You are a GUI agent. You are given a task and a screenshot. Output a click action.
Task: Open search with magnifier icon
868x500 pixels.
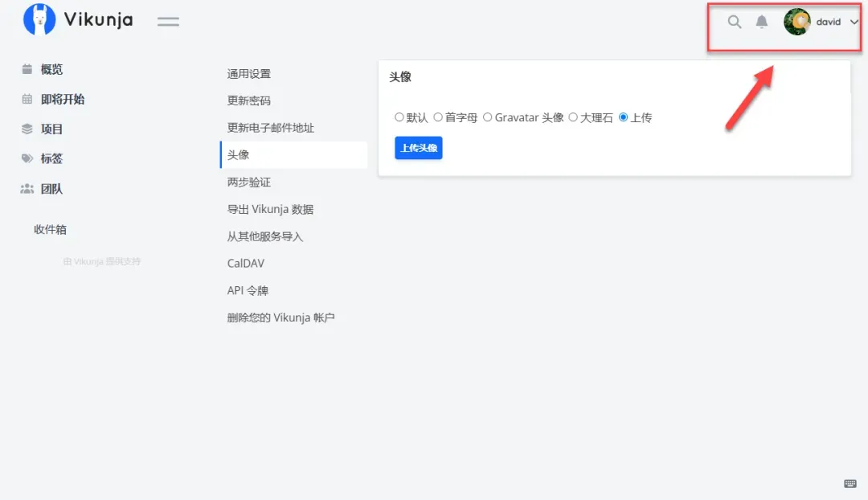pyautogui.click(x=735, y=22)
